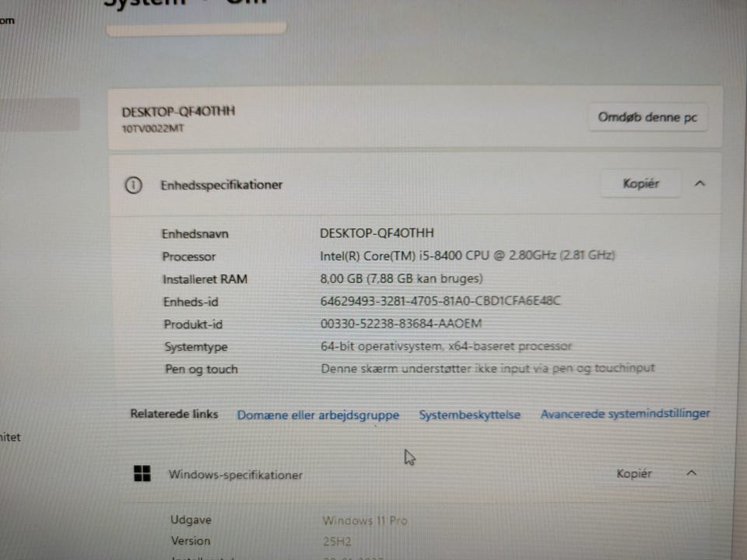Viewport: 747px width, 560px height.
Task: Click the Processor label
Action: tap(188, 257)
